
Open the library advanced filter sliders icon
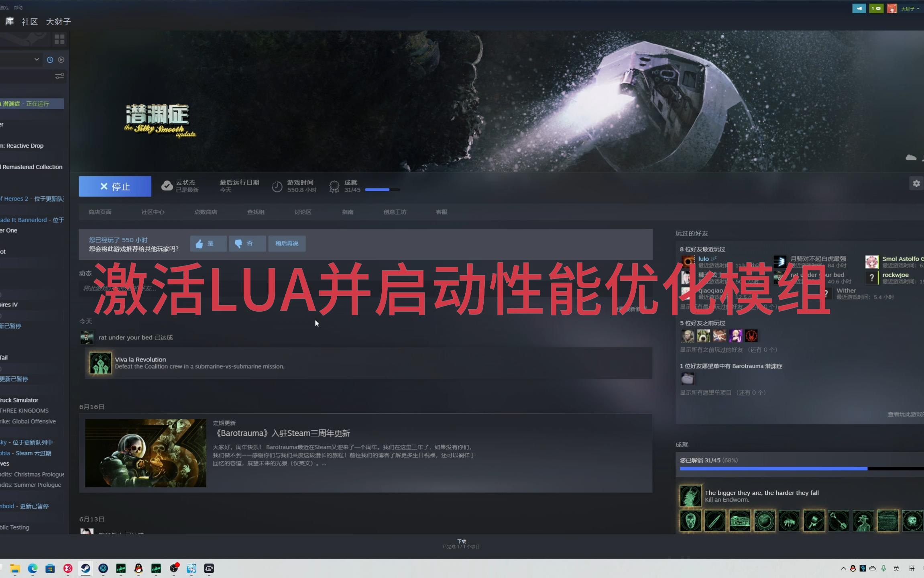point(59,76)
